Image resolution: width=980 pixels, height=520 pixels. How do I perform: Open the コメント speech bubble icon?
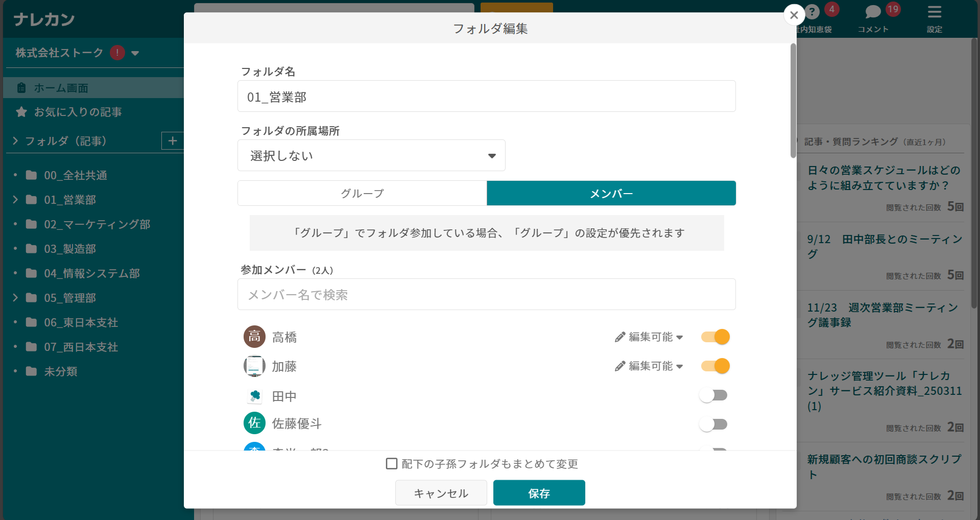click(x=872, y=10)
